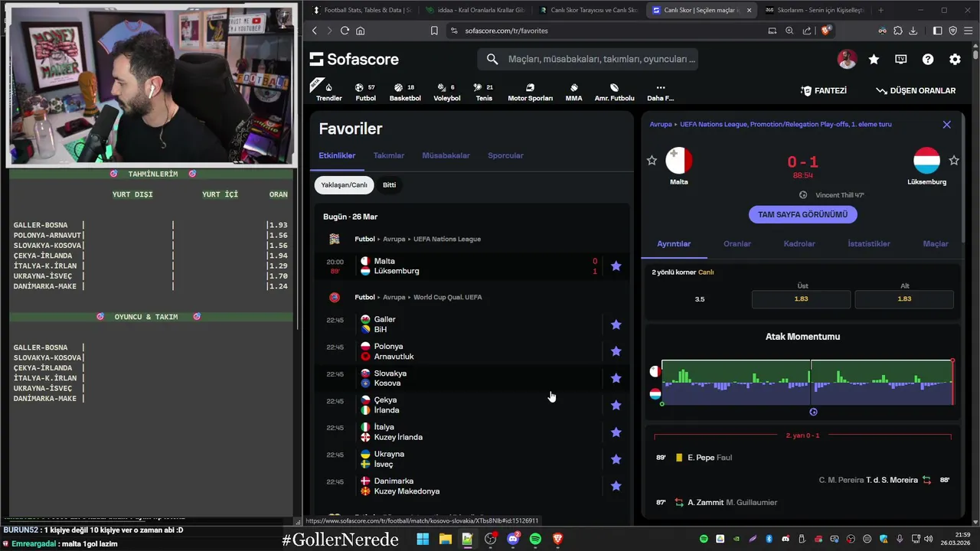Open the Basketbol sports category
This screenshot has height=551, width=980.
(x=405, y=92)
